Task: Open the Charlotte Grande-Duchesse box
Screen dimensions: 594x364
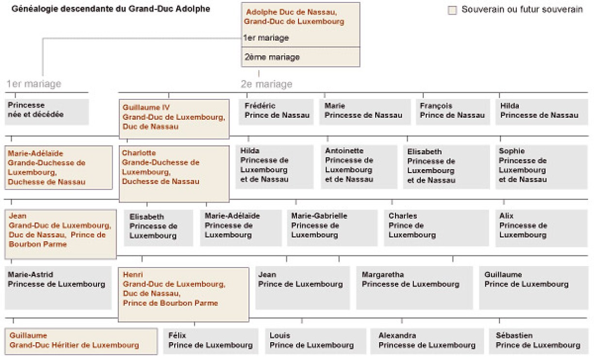Action: click(x=174, y=174)
